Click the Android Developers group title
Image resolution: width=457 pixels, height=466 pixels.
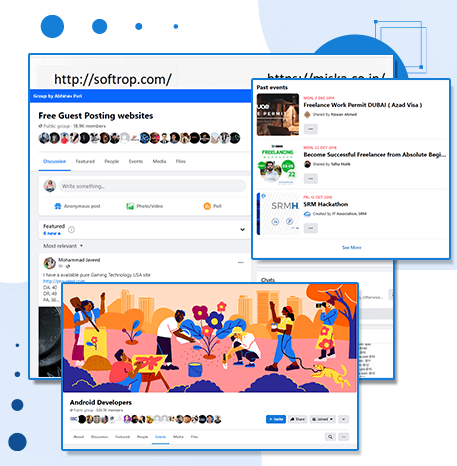[101, 402]
